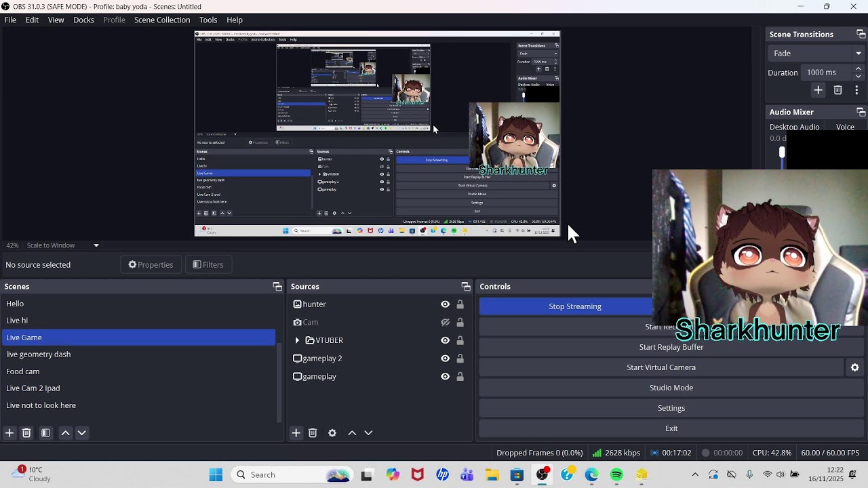
Task: Click the Desktop Audio volume slider
Action: coord(782,154)
